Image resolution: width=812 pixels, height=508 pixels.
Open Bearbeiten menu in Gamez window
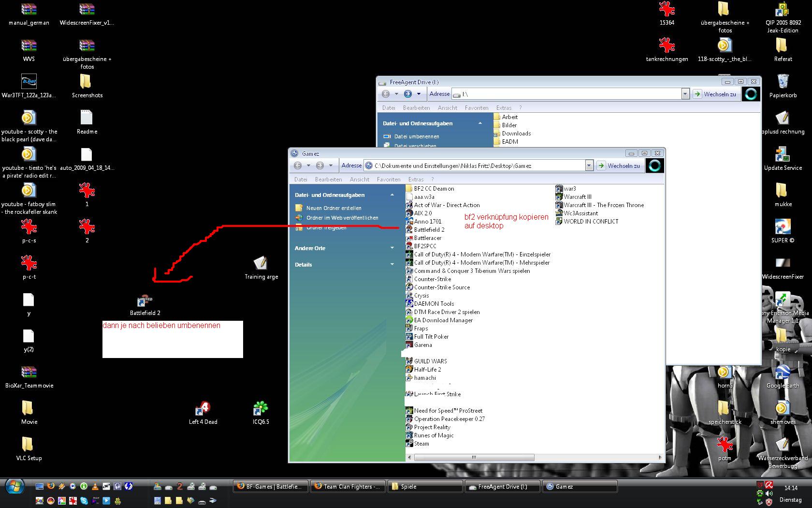click(x=328, y=179)
